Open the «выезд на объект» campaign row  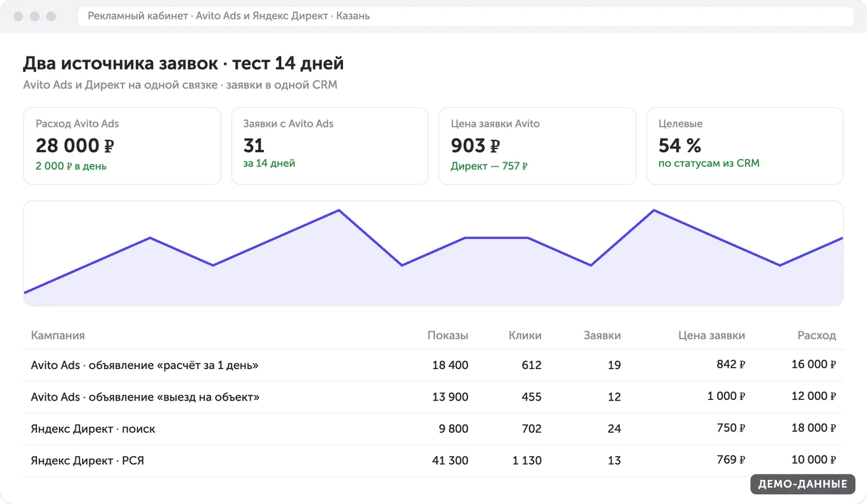[434, 397]
